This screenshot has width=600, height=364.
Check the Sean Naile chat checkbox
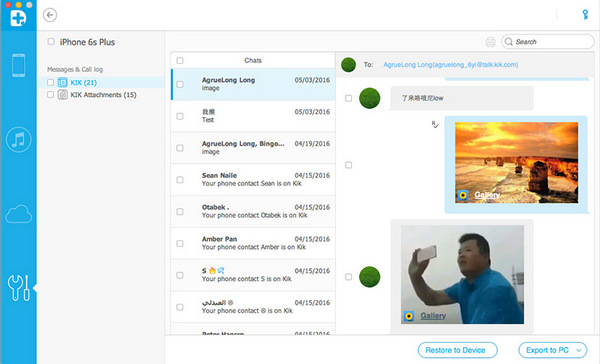[180, 180]
